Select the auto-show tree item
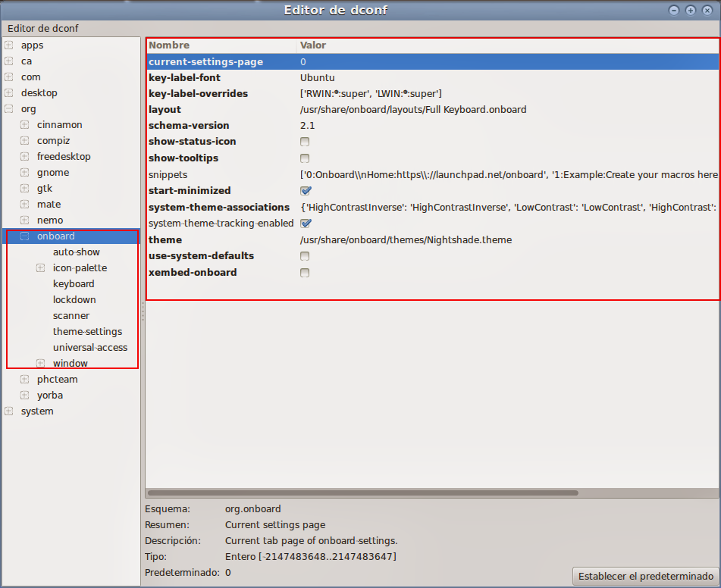The height and width of the screenshot is (588, 721). point(77,252)
